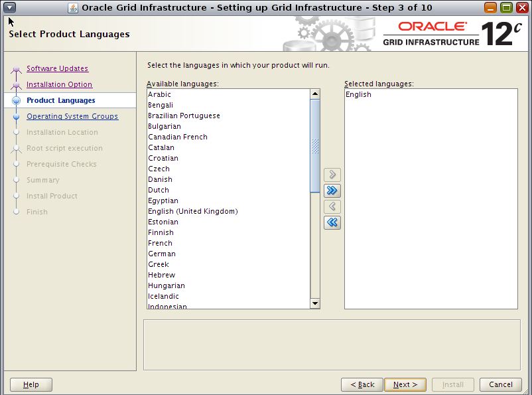Click the Java icon in the title bar

pyautogui.click(x=72, y=7)
